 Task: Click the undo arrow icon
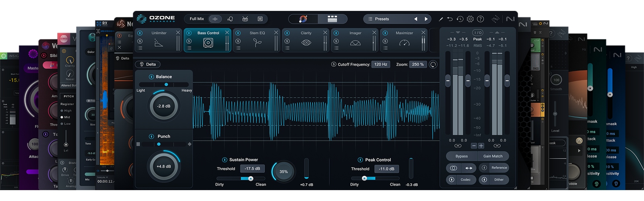tap(450, 19)
